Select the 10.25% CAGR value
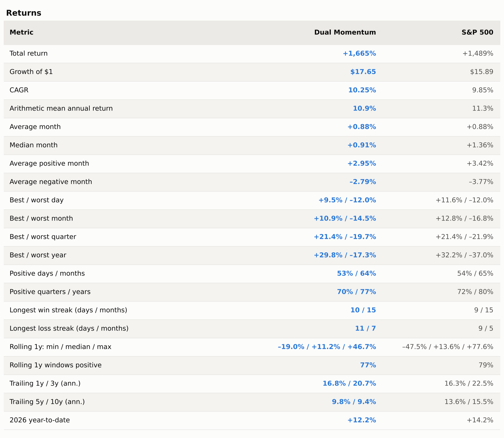This screenshot has width=504, height=438. click(362, 90)
